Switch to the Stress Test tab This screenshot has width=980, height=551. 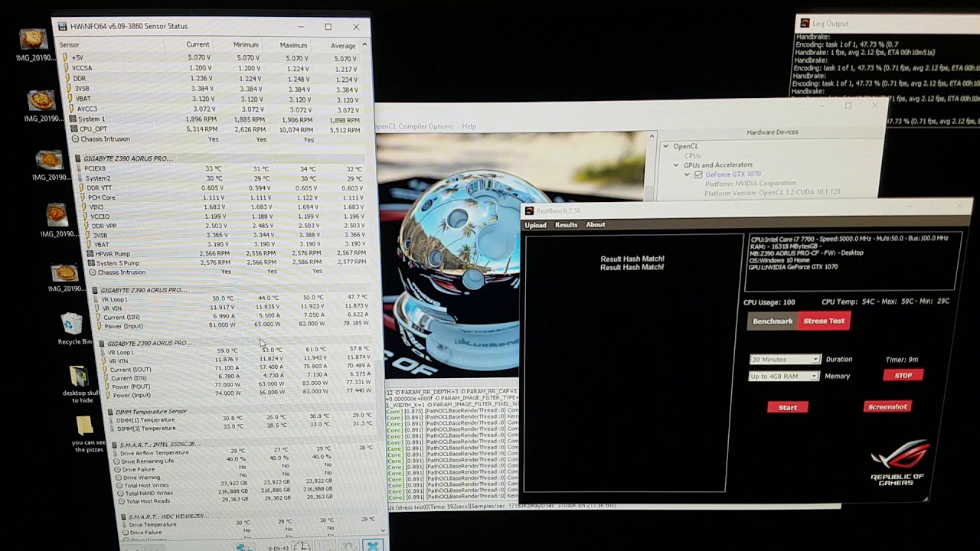click(824, 321)
